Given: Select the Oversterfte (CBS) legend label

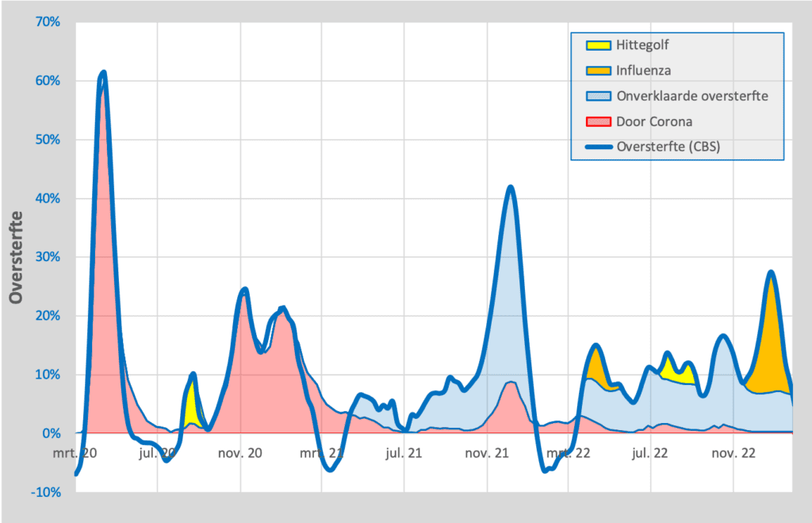Looking at the screenshot, I should 668,147.
